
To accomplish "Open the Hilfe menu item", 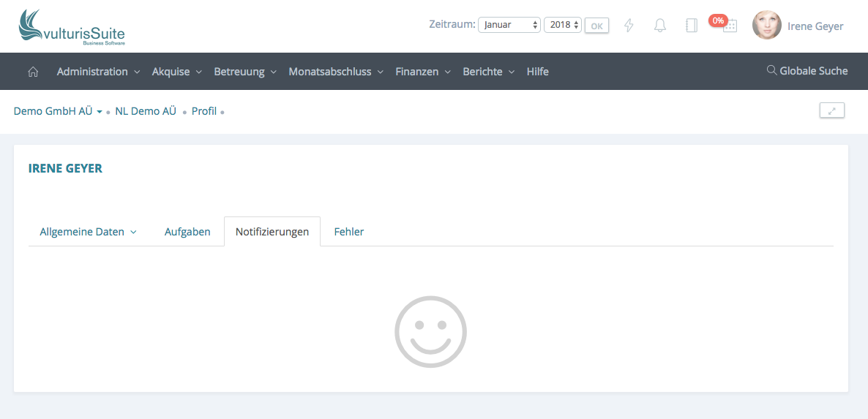I will [537, 72].
